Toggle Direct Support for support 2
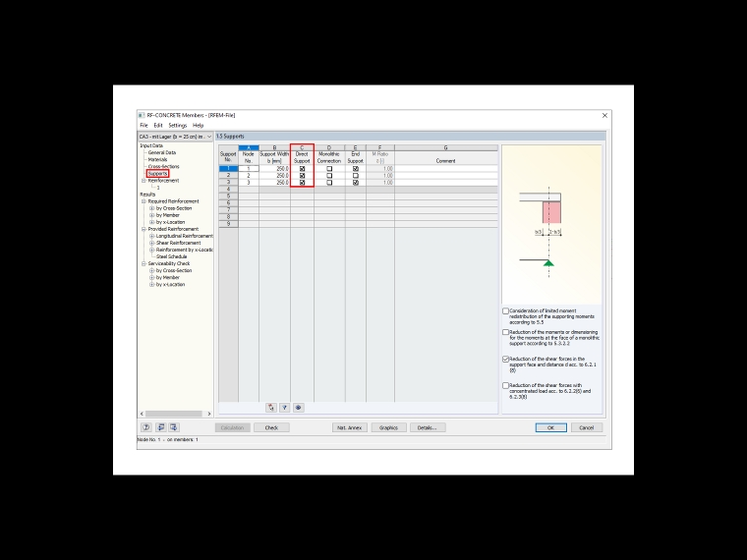747x560 pixels. [302, 176]
